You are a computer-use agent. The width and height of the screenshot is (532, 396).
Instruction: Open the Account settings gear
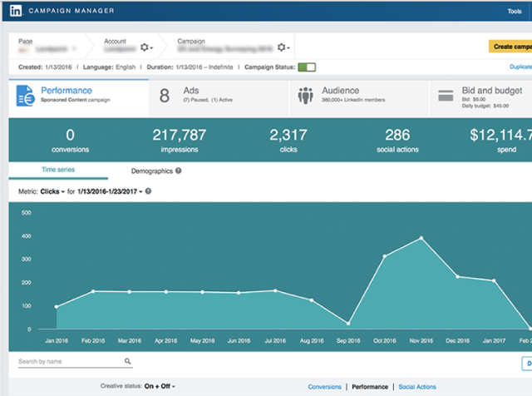[x=146, y=47]
